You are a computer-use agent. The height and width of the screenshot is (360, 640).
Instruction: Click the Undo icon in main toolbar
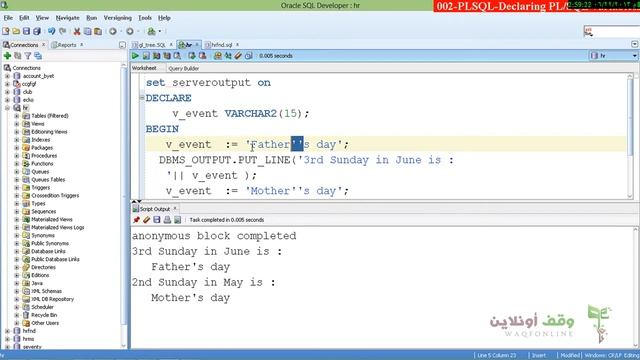point(51,31)
